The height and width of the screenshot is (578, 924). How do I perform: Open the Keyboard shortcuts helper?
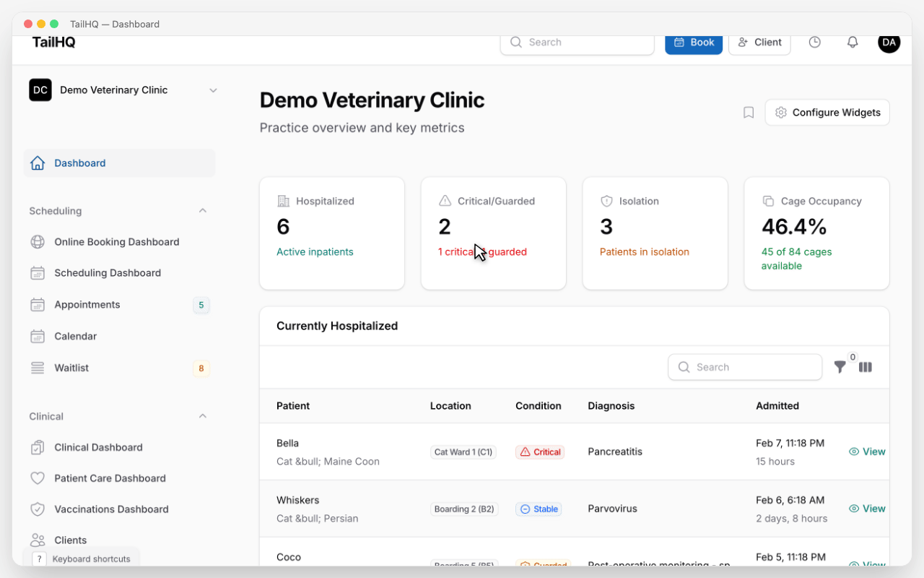(82, 558)
